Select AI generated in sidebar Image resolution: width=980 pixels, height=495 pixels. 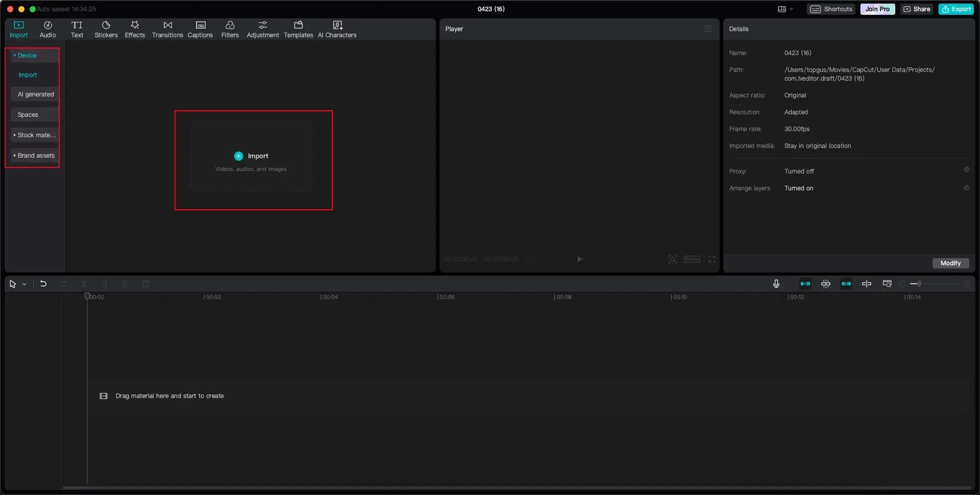click(x=34, y=94)
